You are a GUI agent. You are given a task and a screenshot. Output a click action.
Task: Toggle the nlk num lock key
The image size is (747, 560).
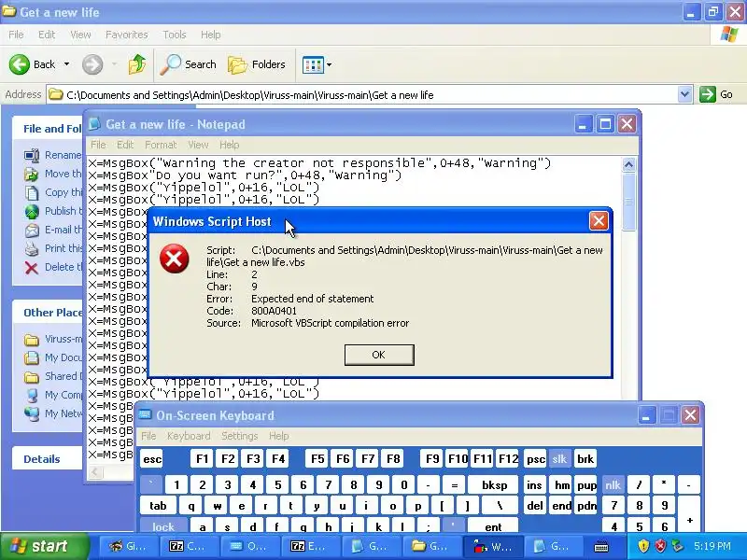click(x=613, y=484)
